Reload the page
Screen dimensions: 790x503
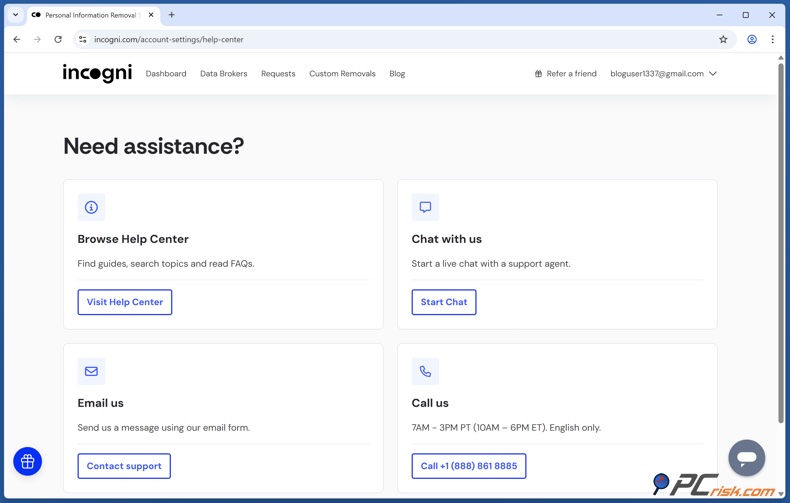pyautogui.click(x=58, y=40)
